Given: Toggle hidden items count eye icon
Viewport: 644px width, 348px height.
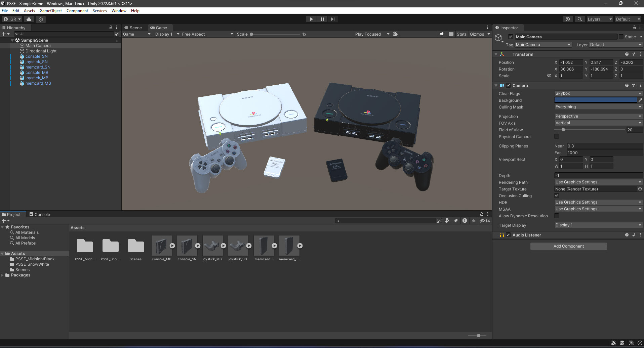Looking at the screenshot, I should [482, 221].
